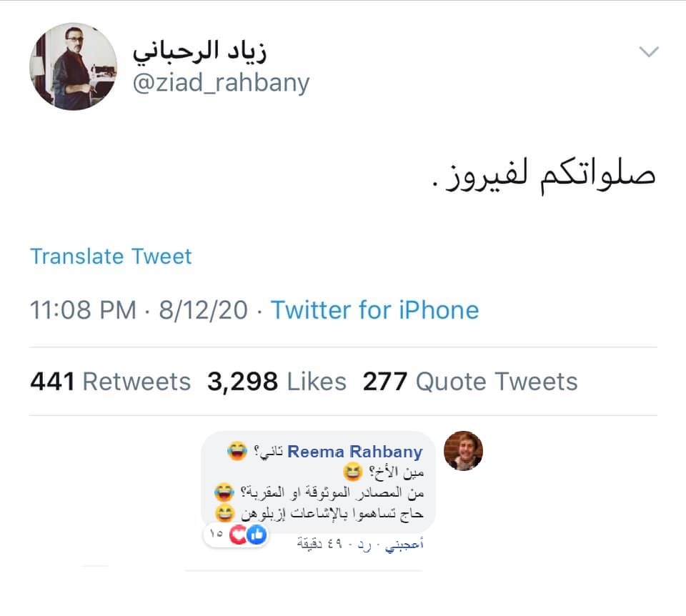Screen dimensions: 686x616
Task: Open Ziad Rahbani's profile picture
Action: click(73, 66)
